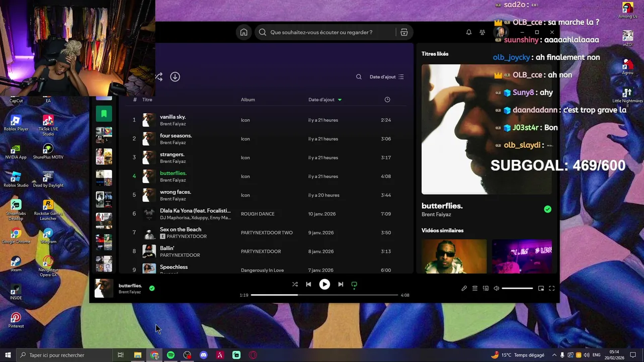Seek in the butterflies. progress bar

(x=325, y=295)
